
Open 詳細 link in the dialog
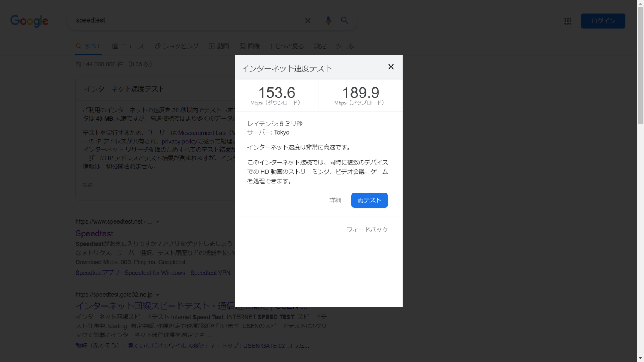click(335, 200)
